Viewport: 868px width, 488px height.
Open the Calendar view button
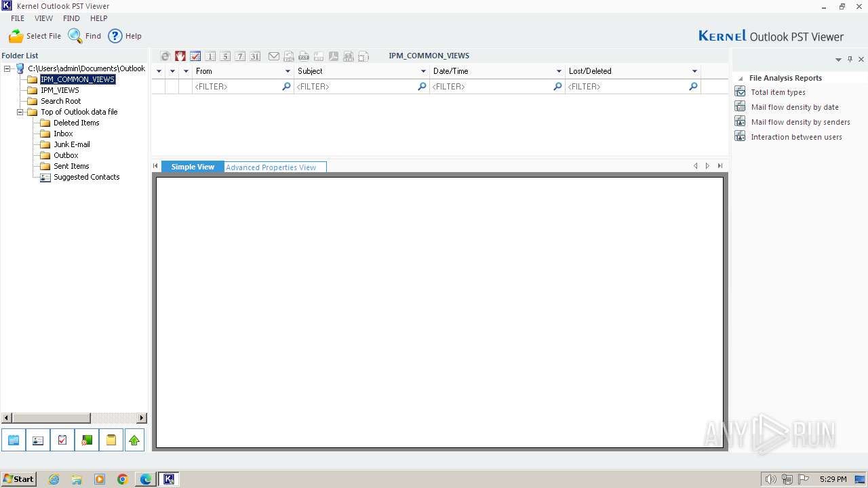pos(14,440)
